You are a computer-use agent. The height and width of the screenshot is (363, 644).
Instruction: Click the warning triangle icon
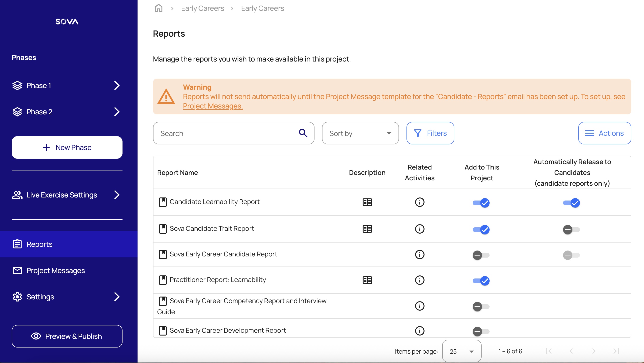[x=166, y=97]
